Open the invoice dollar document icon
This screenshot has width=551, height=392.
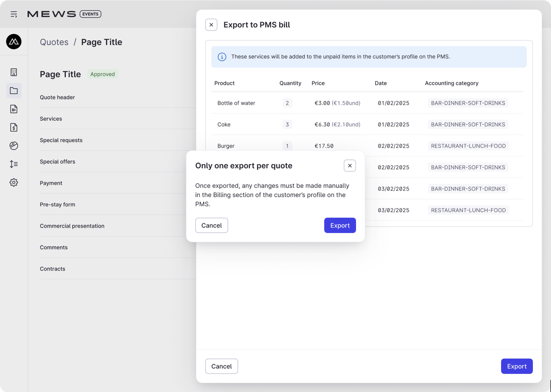(14, 127)
